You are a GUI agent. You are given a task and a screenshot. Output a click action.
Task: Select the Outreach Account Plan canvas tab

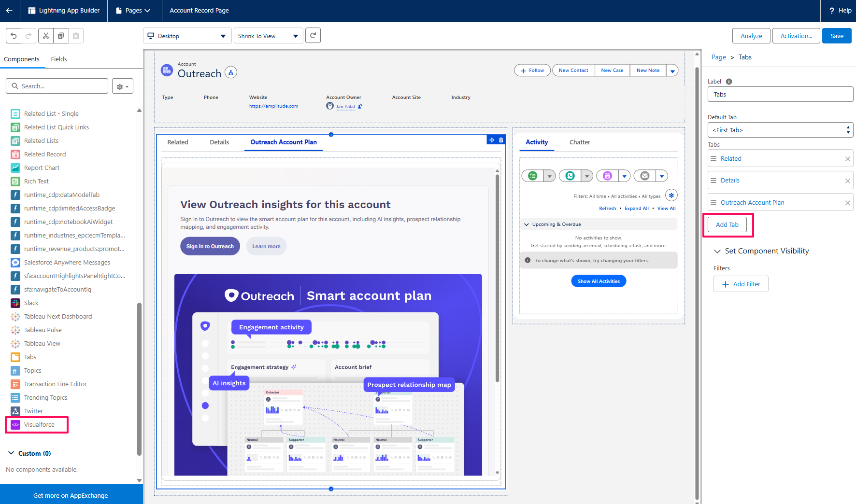(x=284, y=142)
